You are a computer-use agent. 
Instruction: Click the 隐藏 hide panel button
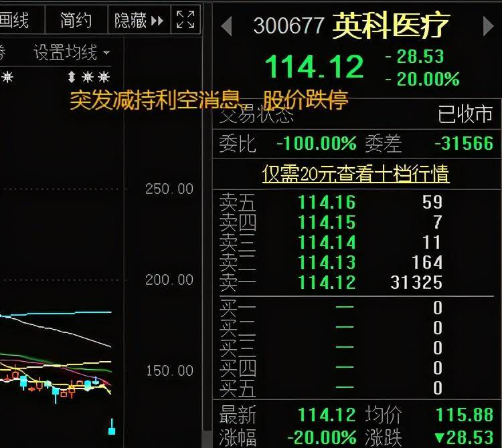[x=139, y=21]
